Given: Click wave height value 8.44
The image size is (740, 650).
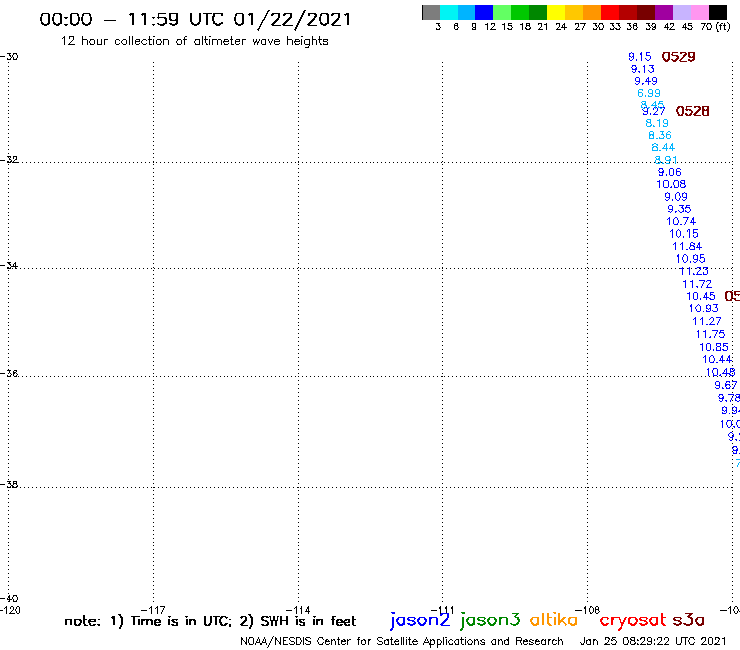Looking at the screenshot, I should (663, 148).
